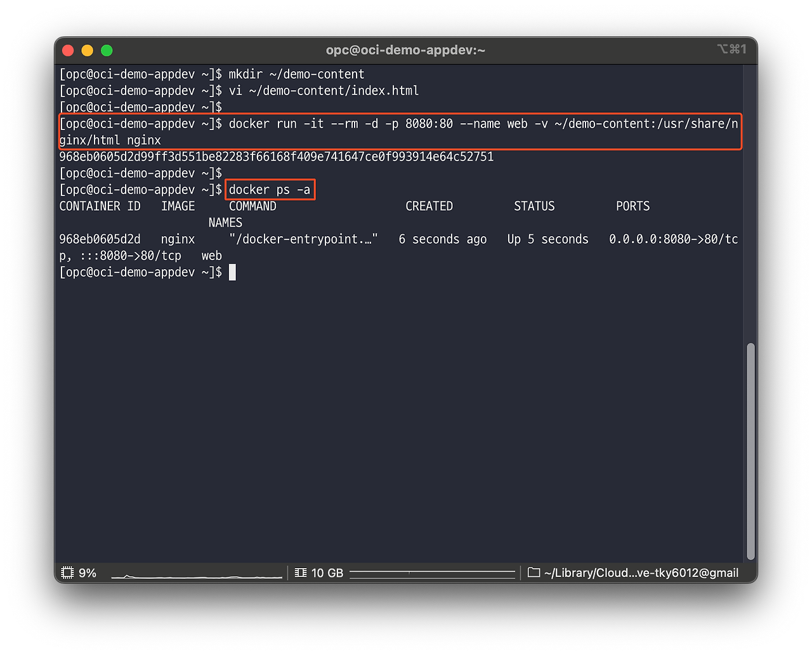Click the yellow minimize window button
Screen dimensions: 812x655
click(88, 50)
